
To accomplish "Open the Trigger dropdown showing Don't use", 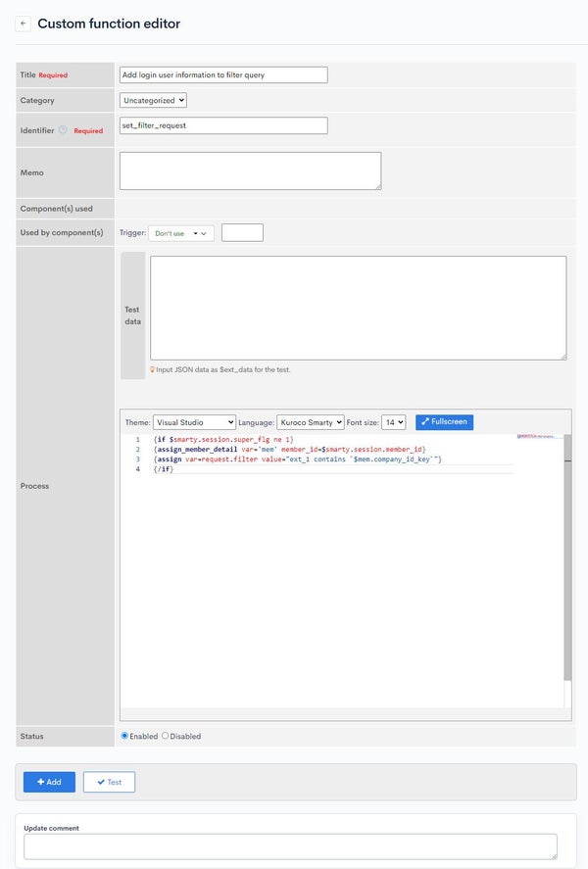I will point(180,233).
